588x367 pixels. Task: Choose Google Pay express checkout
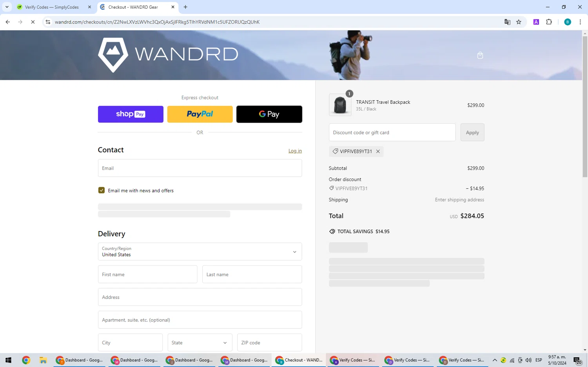tap(269, 114)
